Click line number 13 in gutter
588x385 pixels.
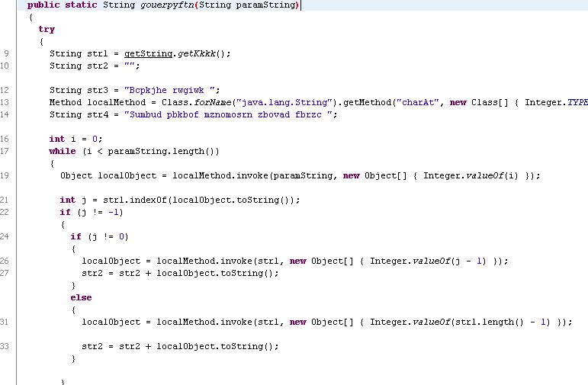pyautogui.click(x=5, y=102)
